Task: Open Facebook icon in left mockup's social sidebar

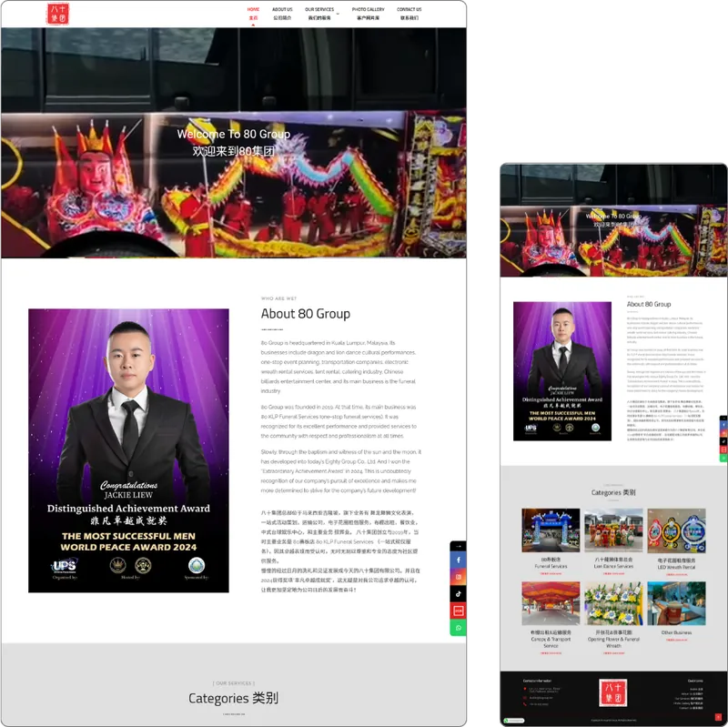Action: (x=459, y=560)
